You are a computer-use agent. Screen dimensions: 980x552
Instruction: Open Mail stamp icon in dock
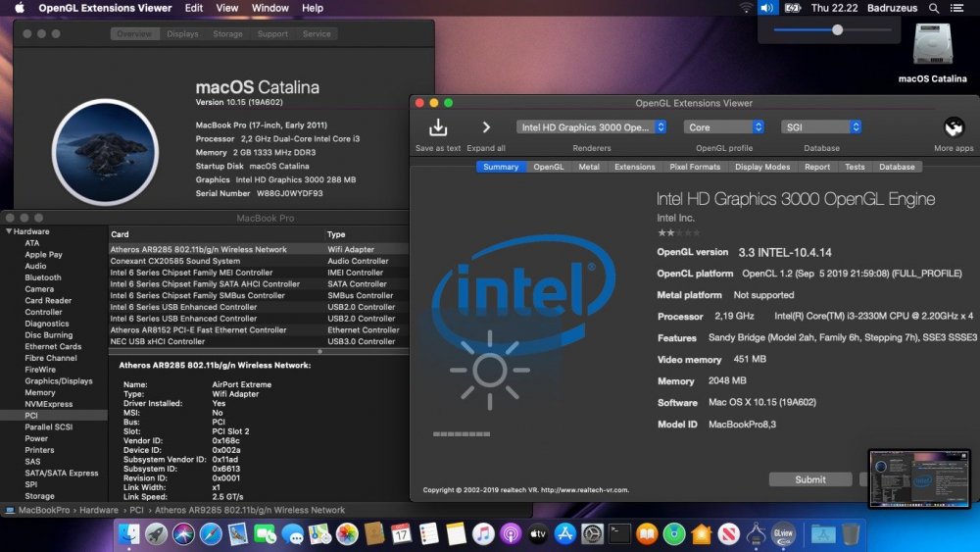(238, 534)
